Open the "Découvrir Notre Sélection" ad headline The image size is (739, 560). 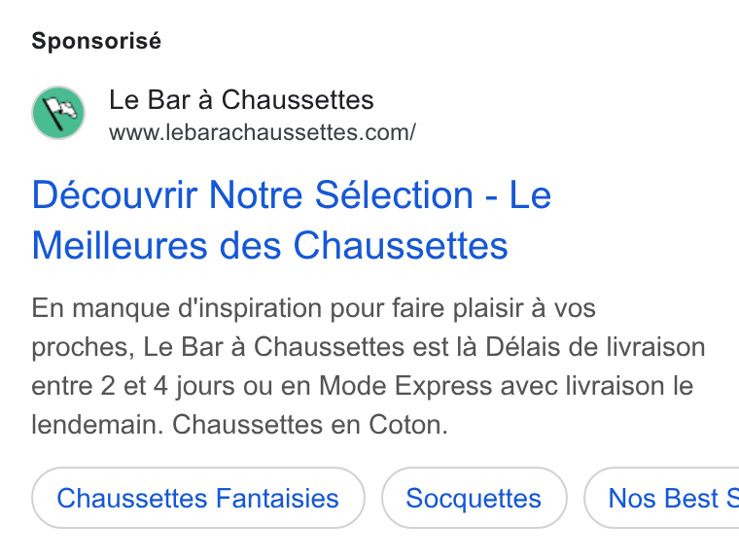(x=252, y=194)
